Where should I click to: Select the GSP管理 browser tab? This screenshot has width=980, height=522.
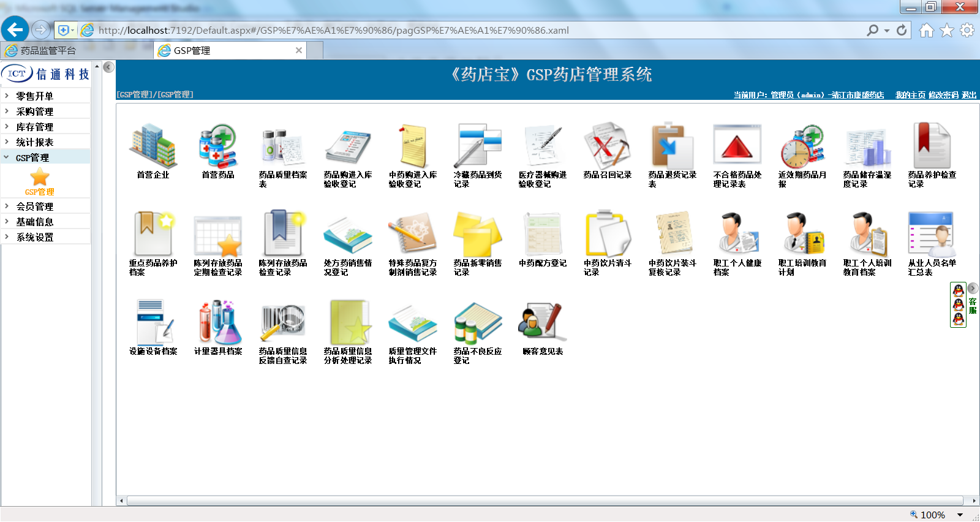pyautogui.click(x=230, y=50)
